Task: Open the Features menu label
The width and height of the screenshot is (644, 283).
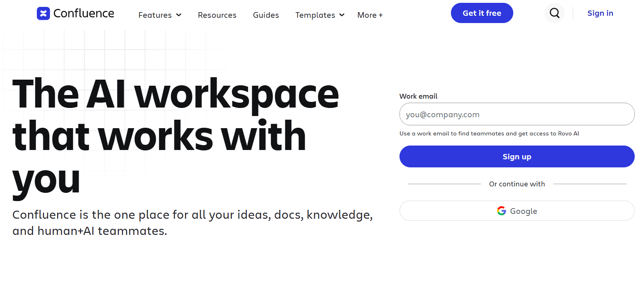Action: [x=155, y=15]
